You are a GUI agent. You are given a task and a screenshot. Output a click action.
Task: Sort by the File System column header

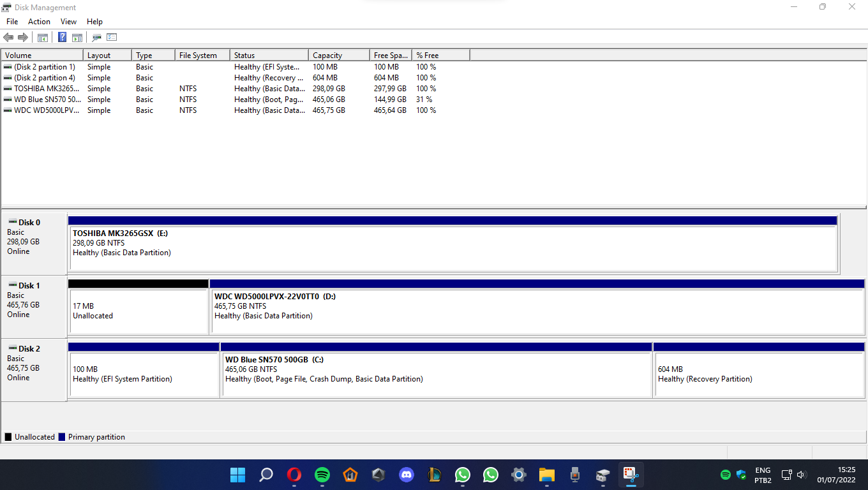(x=202, y=56)
